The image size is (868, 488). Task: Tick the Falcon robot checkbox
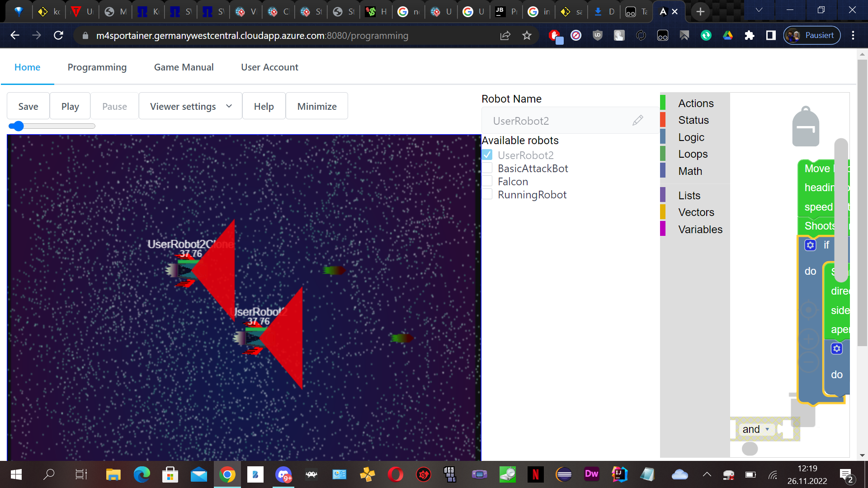(x=487, y=181)
